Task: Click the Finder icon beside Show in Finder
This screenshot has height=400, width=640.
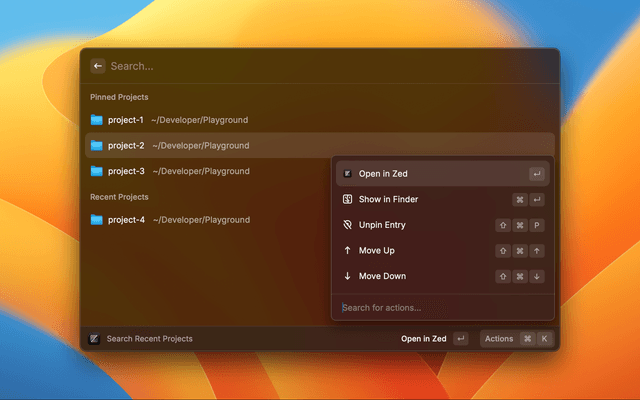Action: [x=347, y=199]
